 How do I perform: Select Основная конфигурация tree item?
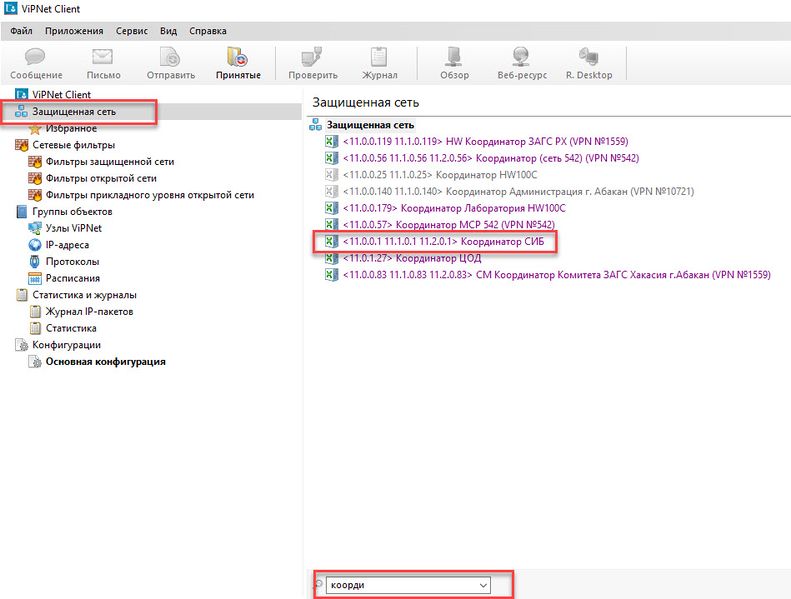coord(105,361)
